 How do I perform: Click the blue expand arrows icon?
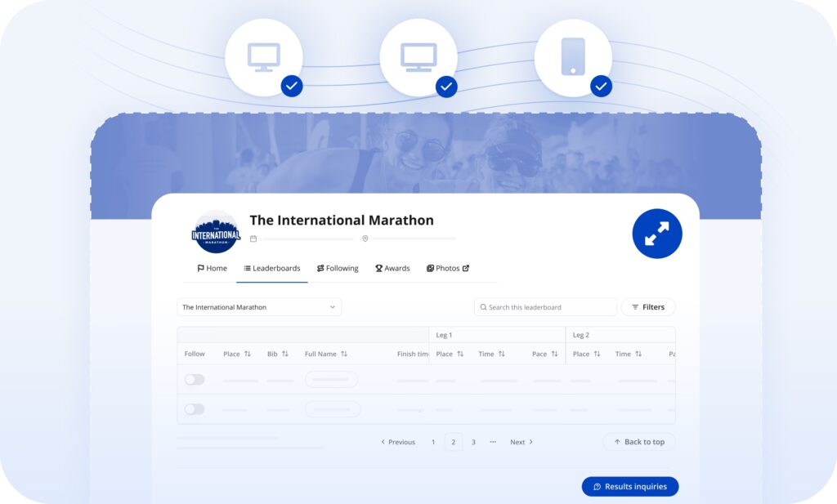(x=656, y=234)
